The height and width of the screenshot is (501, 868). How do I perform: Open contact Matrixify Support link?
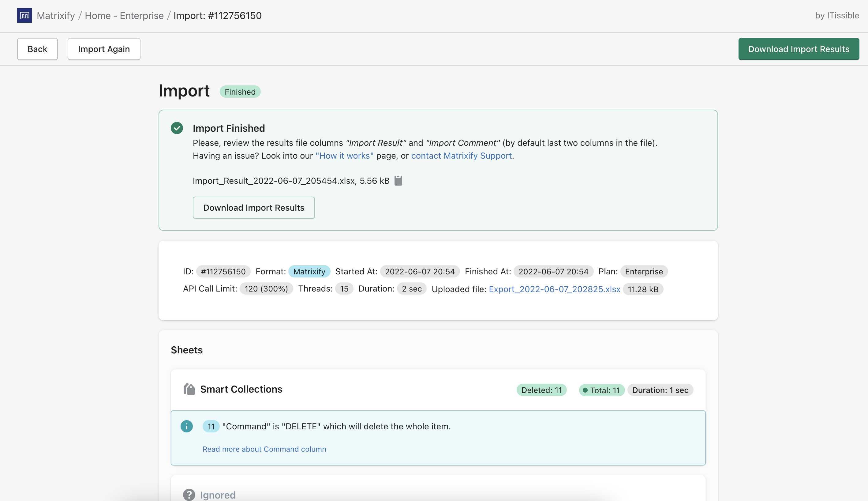(461, 156)
